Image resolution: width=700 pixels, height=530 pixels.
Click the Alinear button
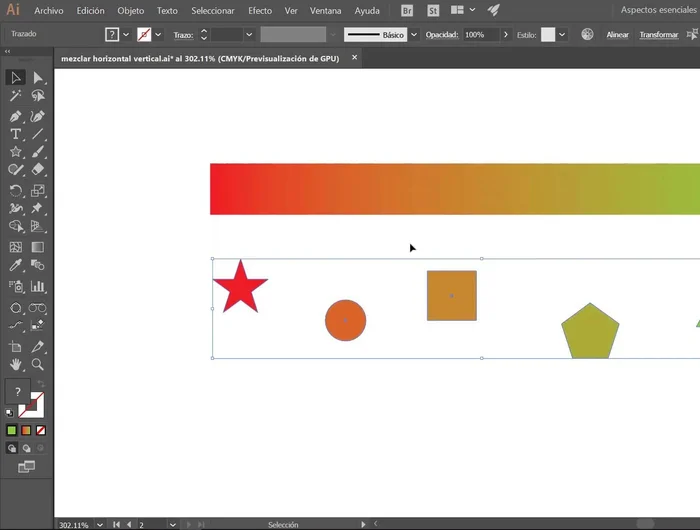(617, 34)
